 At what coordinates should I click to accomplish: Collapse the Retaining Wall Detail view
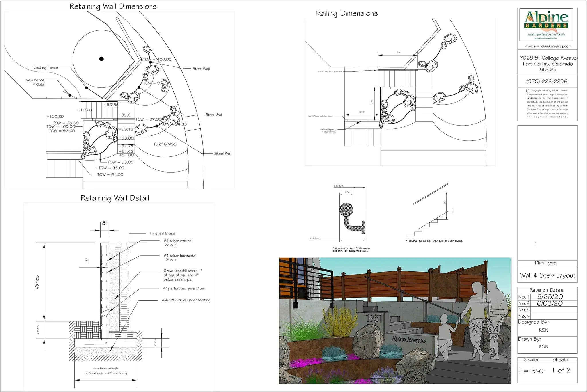tap(115, 197)
